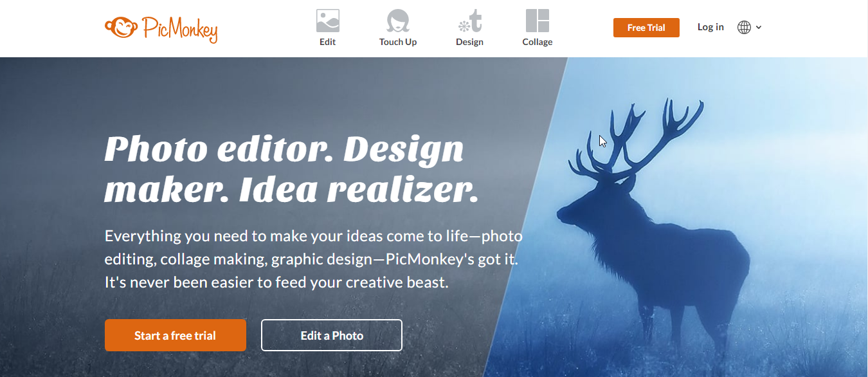Open the Design letter icon
This screenshot has width=868, height=377.
(x=469, y=21)
